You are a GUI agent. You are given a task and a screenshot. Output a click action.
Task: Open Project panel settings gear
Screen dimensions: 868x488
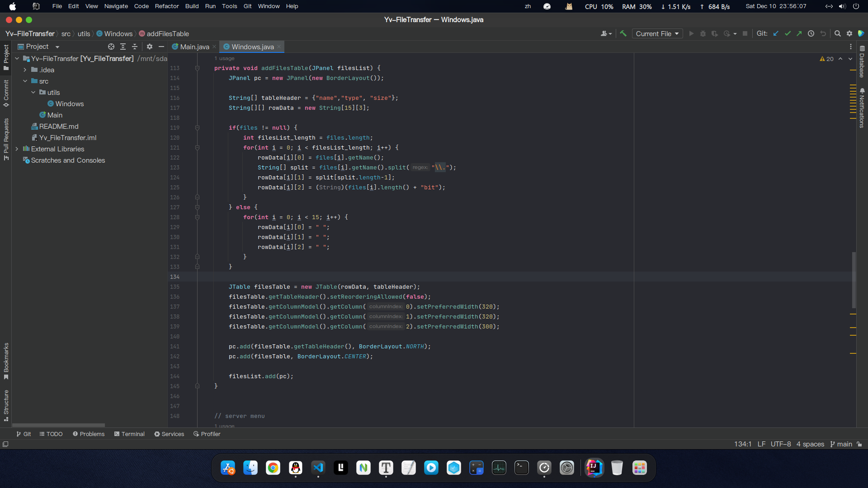(150, 47)
